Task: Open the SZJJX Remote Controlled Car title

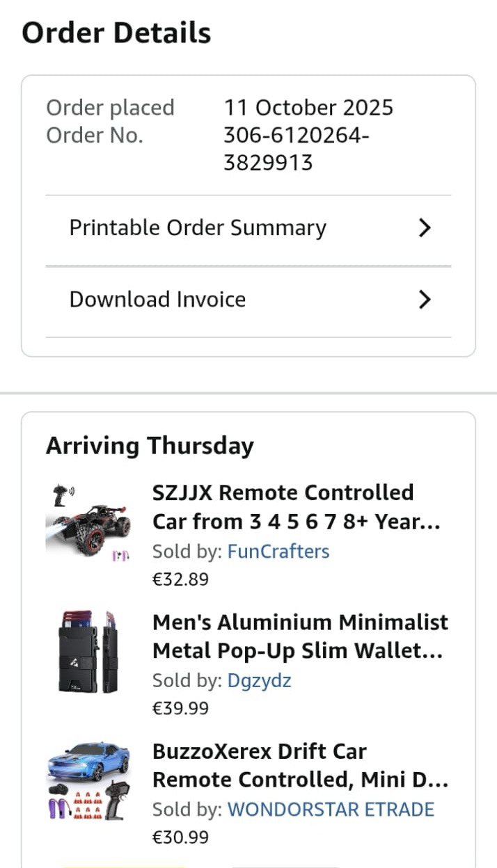Action: click(296, 507)
